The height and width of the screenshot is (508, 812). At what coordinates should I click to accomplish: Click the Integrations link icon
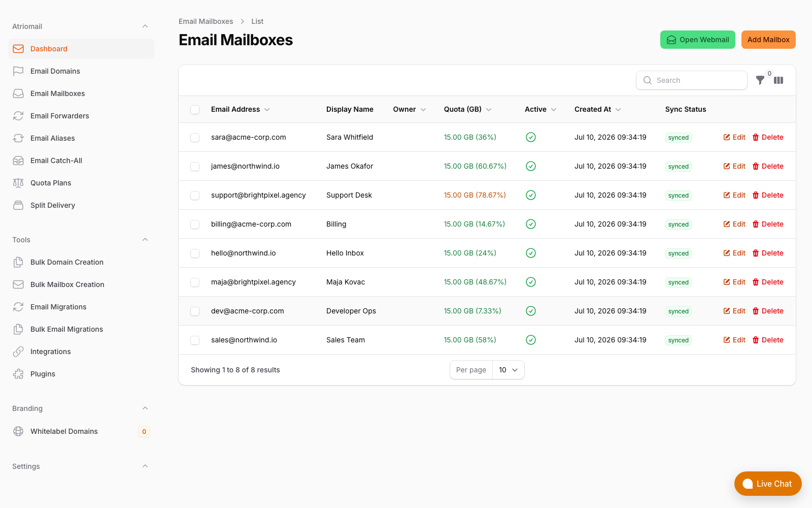pyautogui.click(x=18, y=352)
